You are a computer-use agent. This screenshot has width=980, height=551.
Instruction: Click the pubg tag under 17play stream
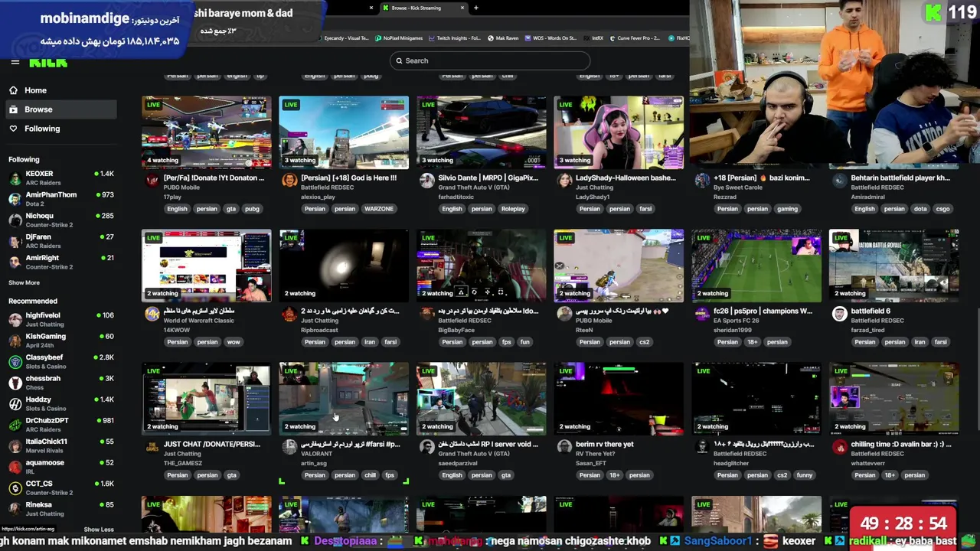(x=252, y=209)
